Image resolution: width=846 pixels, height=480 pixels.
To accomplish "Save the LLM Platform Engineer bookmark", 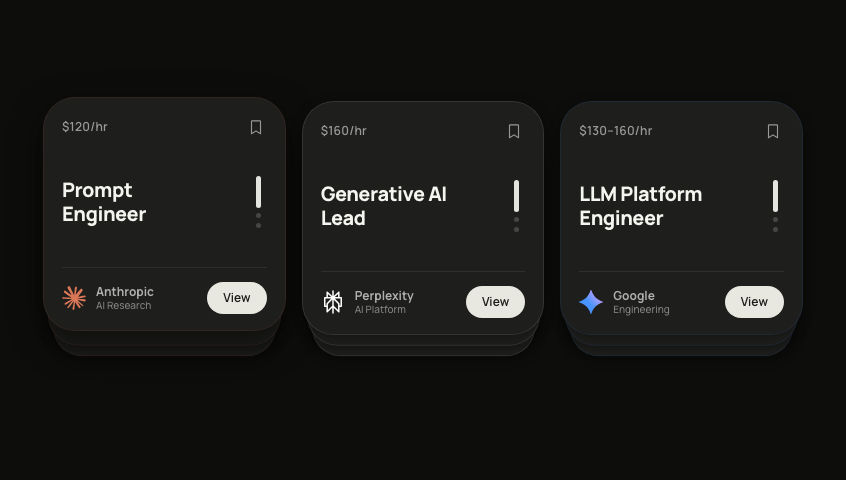I will click(x=773, y=131).
